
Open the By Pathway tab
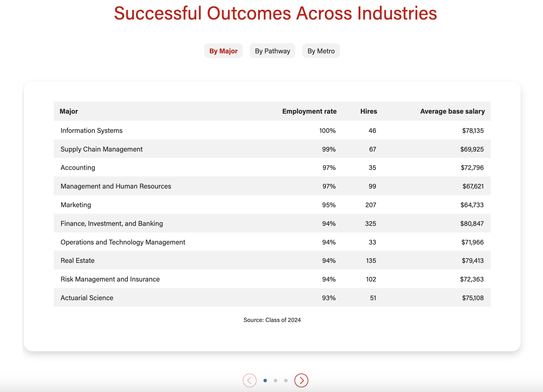[272, 51]
